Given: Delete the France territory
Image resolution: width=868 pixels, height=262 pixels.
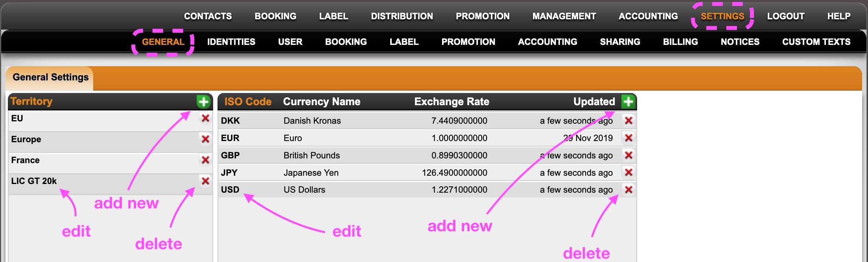Looking at the screenshot, I should click(x=205, y=160).
